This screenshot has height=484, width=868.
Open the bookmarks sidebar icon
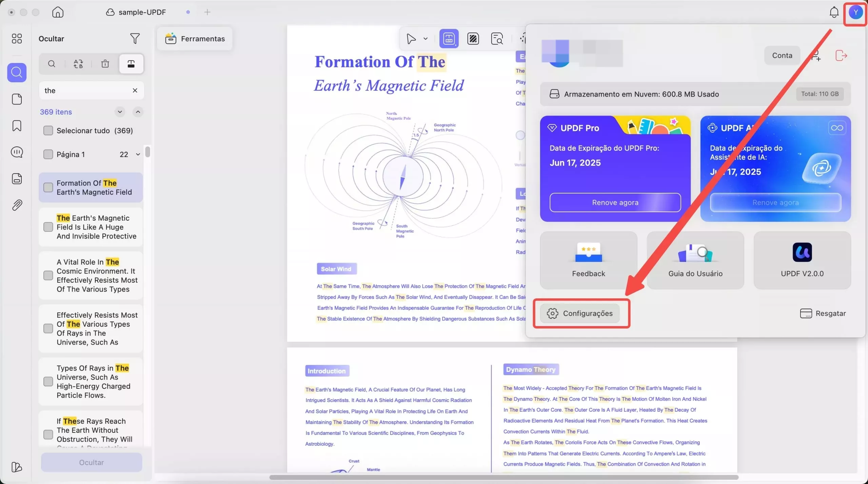[17, 126]
